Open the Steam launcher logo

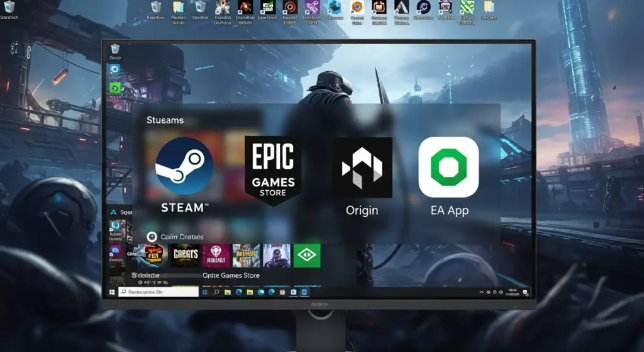pos(184,166)
